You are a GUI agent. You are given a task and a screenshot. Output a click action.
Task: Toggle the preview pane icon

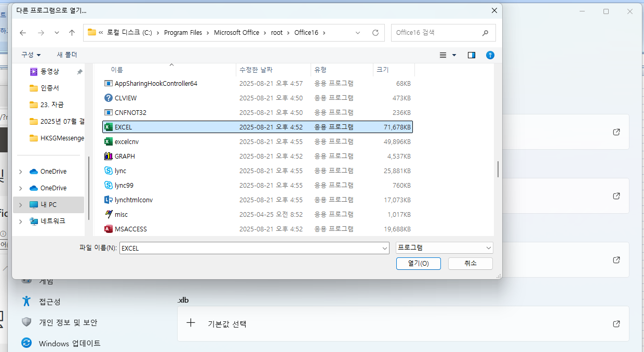click(472, 55)
